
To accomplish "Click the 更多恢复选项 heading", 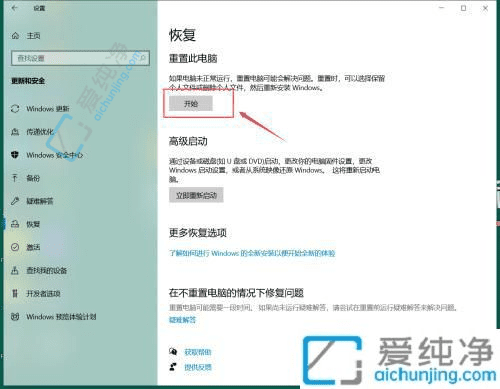I will [198, 233].
